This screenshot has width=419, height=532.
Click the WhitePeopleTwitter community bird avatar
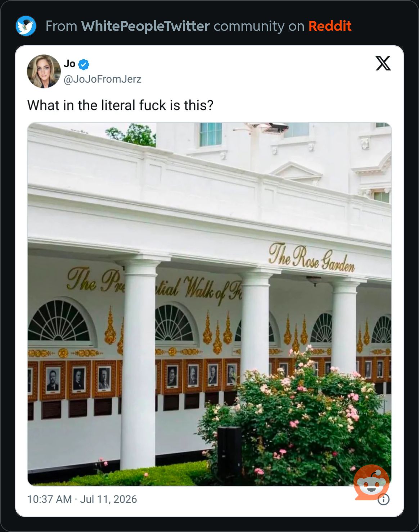pos(26,26)
